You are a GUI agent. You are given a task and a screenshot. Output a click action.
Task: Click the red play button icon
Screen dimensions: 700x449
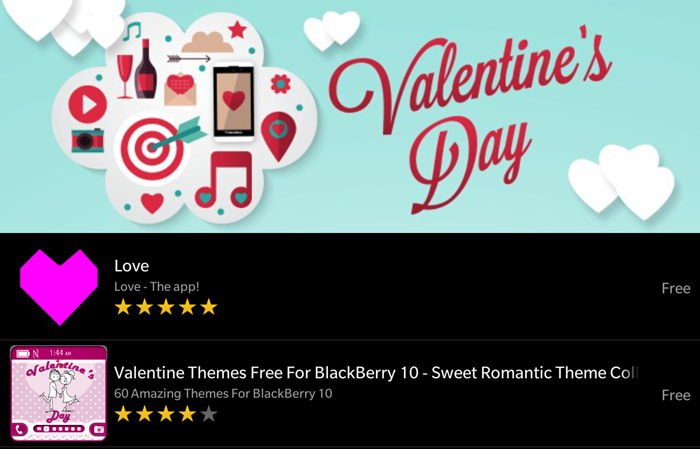click(88, 103)
